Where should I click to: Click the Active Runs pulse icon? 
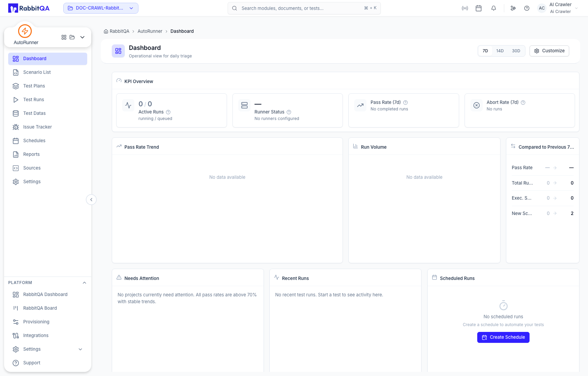click(128, 105)
